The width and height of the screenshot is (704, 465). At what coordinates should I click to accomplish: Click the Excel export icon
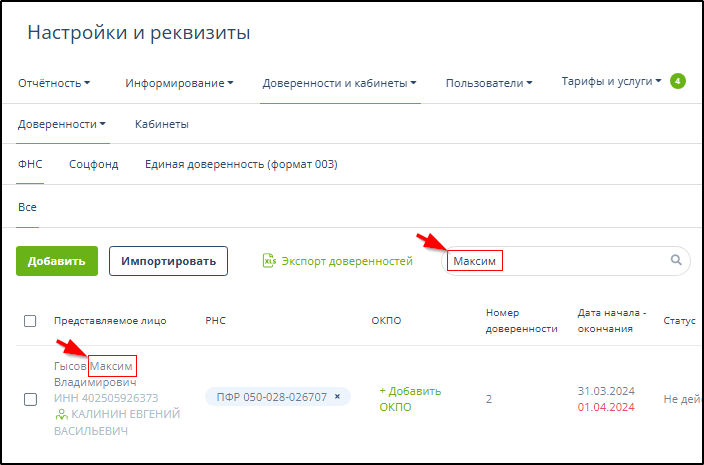pos(268,261)
